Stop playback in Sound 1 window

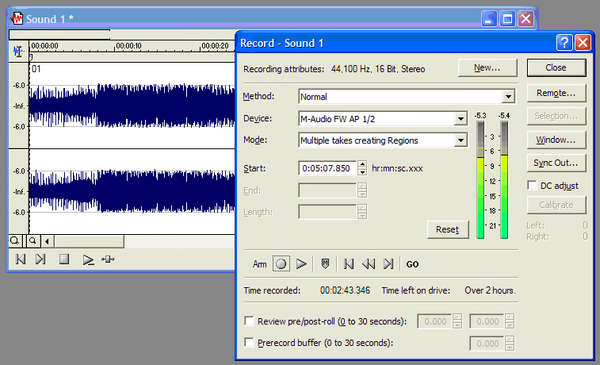[x=64, y=259]
